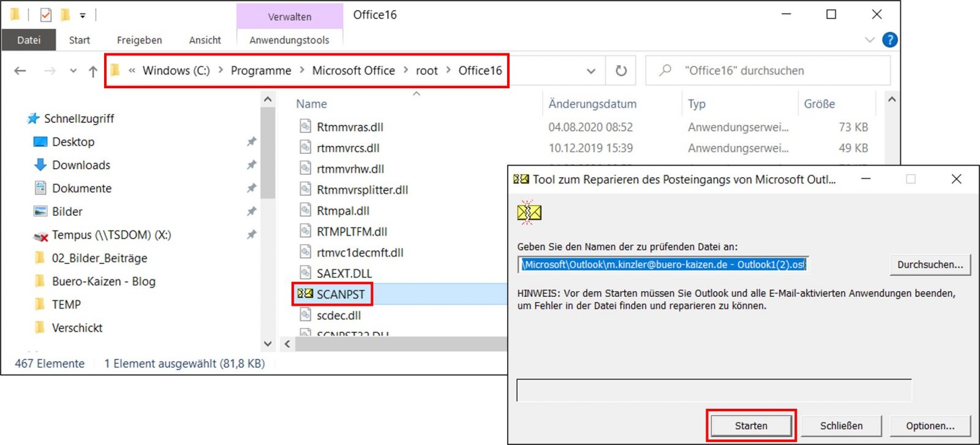Click Office16 in the address path
This screenshot has width=980, height=445.
point(480,70)
